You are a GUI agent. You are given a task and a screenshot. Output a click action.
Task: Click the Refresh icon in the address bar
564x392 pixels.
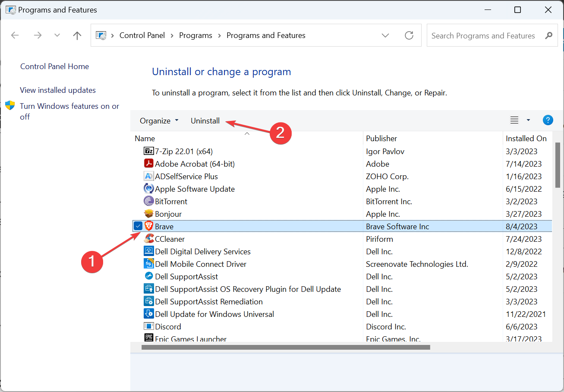(x=409, y=35)
